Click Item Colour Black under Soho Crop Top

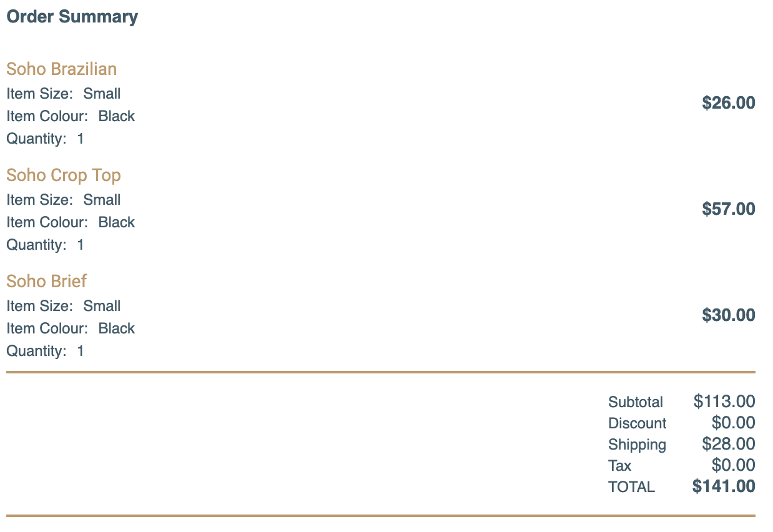pyautogui.click(x=71, y=223)
